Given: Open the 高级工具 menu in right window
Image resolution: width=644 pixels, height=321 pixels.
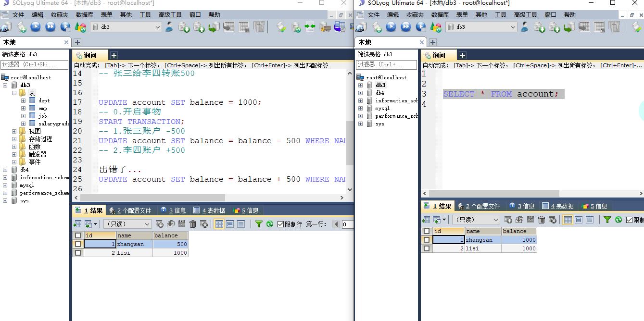Looking at the screenshot, I should pyautogui.click(x=526, y=15).
